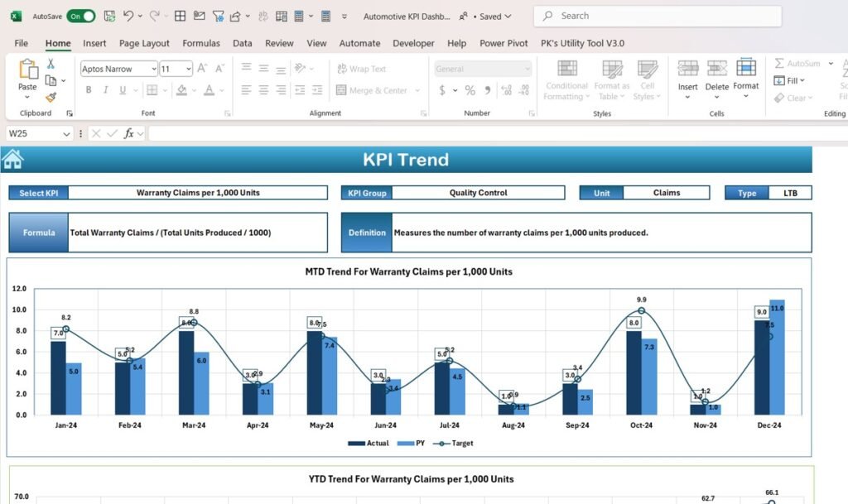
Task: Click the calculator icon in quick access toolbar
Action: [x=325, y=16]
